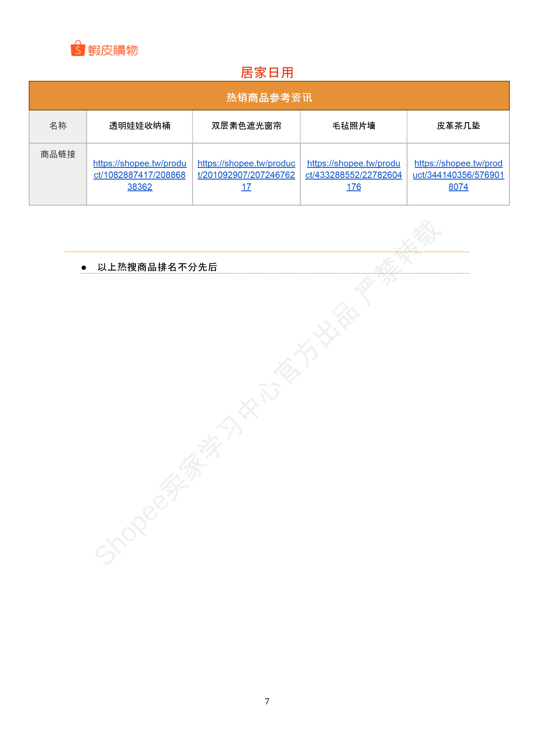This screenshot has width=535, height=756.
Task: Click the page number 7
Action: [x=267, y=701]
